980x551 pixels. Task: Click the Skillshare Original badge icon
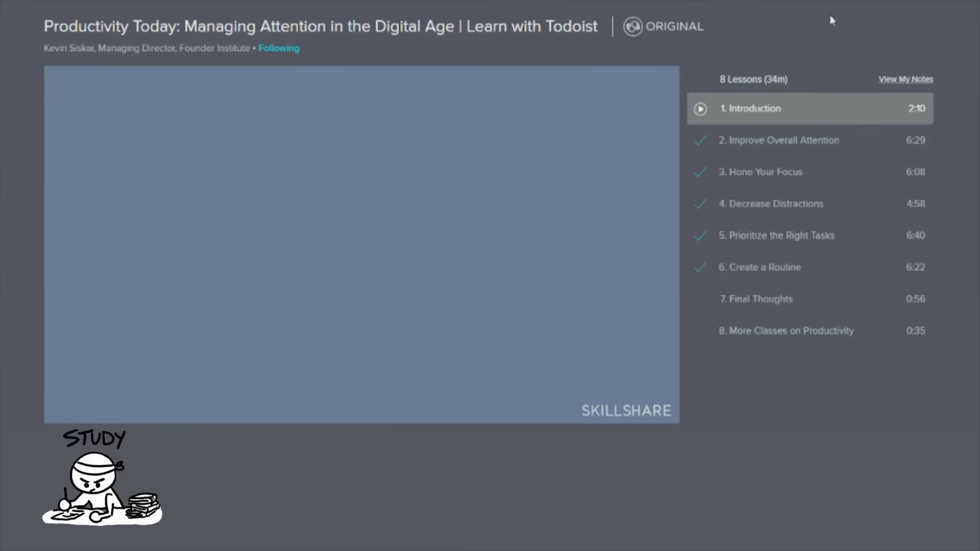point(632,25)
